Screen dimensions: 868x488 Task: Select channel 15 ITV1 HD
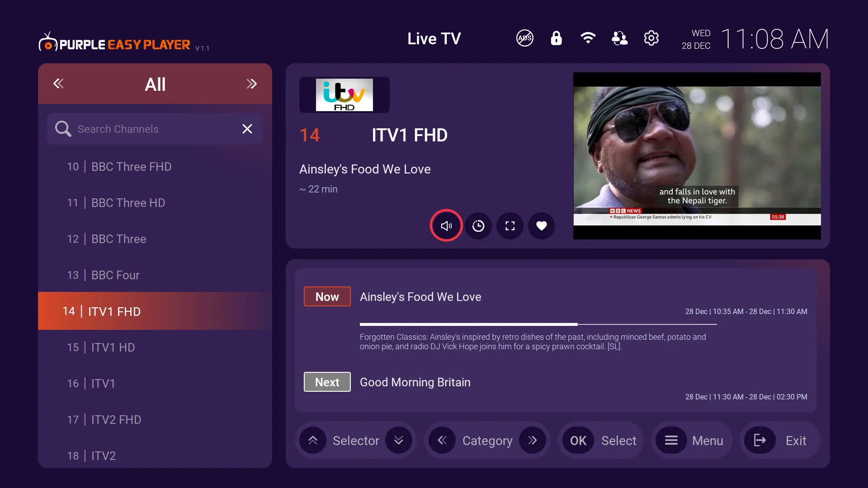(155, 347)
